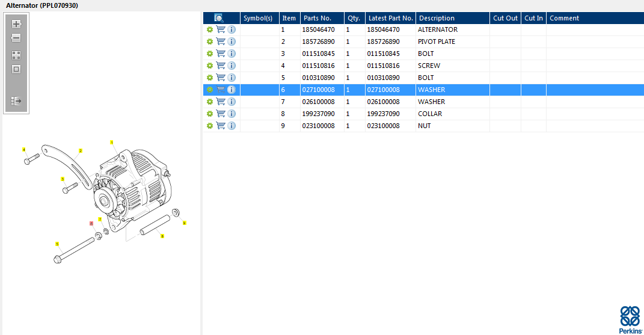Select highlighted red callout 6 on diagram
The width and height of the screenshot is (644, 335).
coord(91,223)
